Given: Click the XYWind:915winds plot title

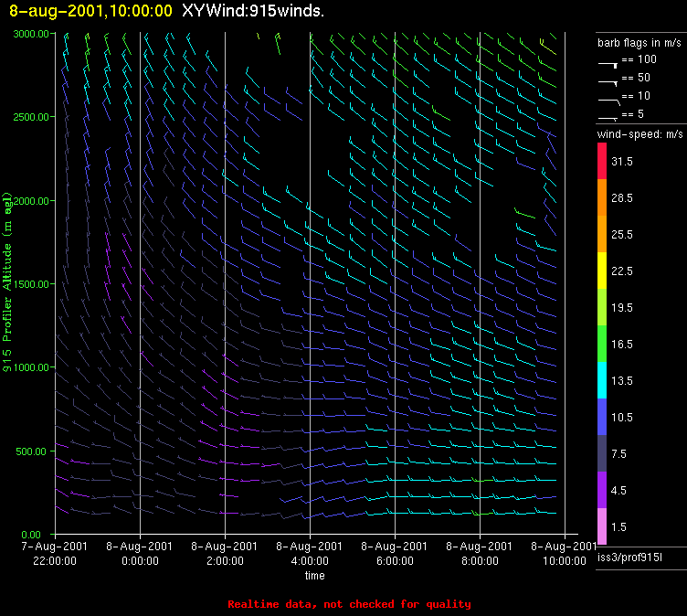Looking at the screenshot, I should [252, 11].
